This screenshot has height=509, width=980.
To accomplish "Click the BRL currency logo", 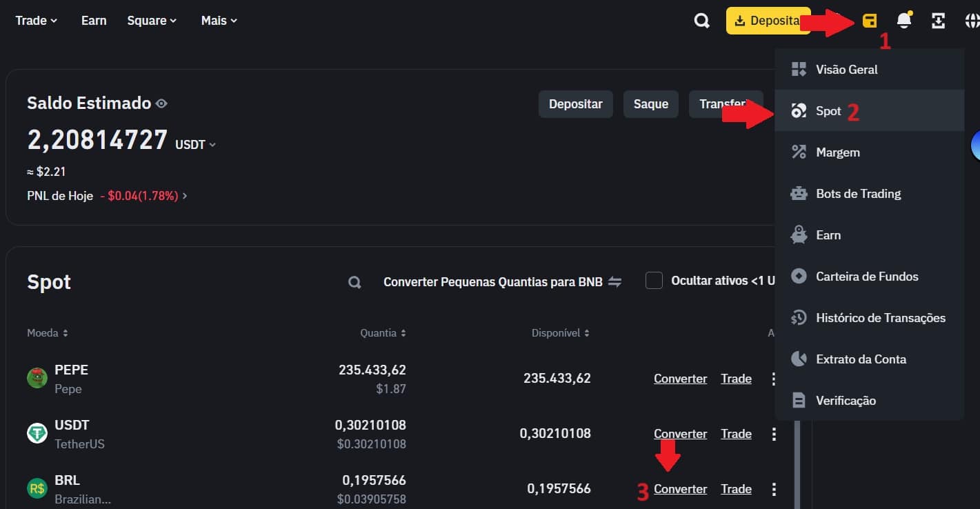I will click(x=37, y=488).
